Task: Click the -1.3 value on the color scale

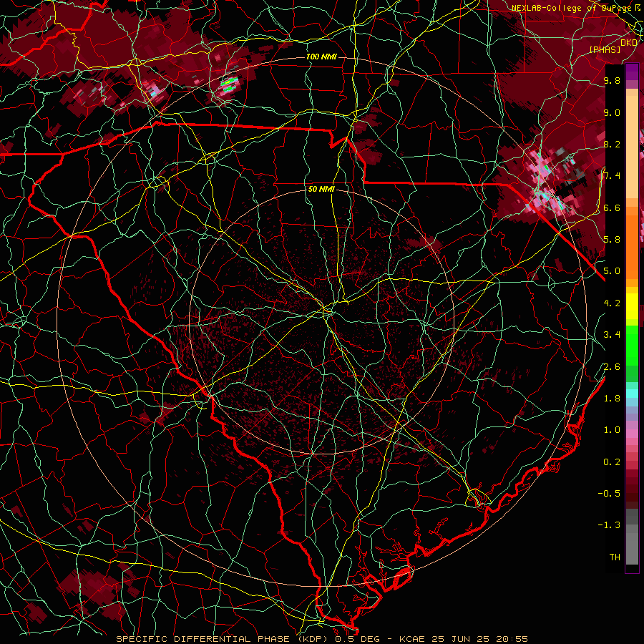Action: [609, 525]
